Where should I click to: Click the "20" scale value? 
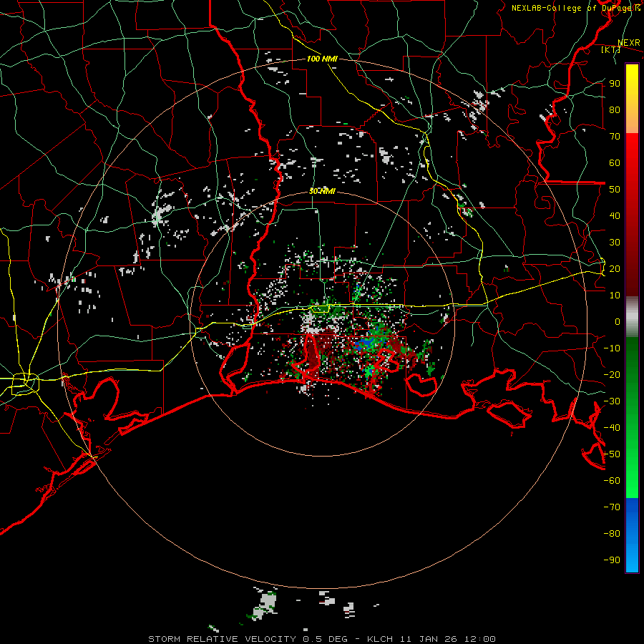point(615,269)
